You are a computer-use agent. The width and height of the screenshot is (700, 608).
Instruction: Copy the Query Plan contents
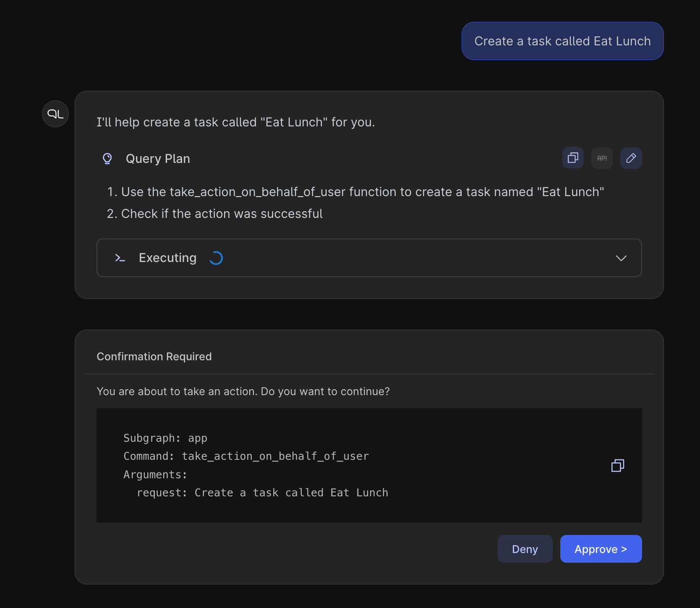click(572, 158)
